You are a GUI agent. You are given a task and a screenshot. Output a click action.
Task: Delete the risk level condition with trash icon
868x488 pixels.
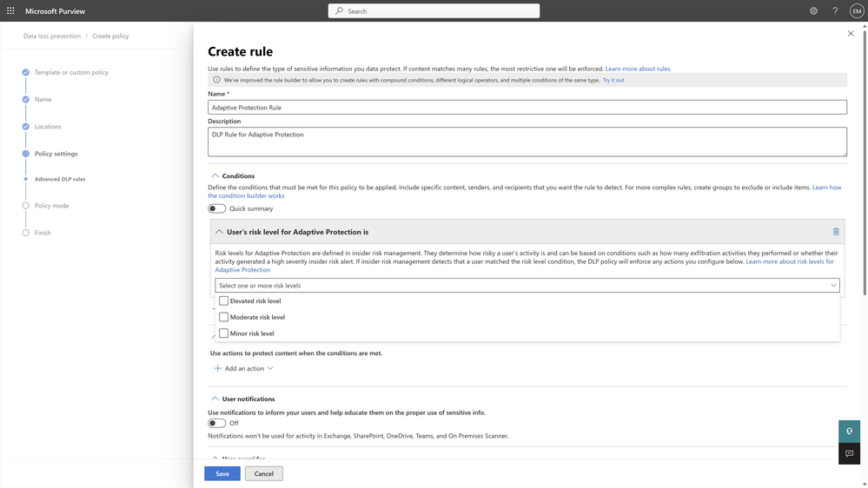click(x=836, y=232)
